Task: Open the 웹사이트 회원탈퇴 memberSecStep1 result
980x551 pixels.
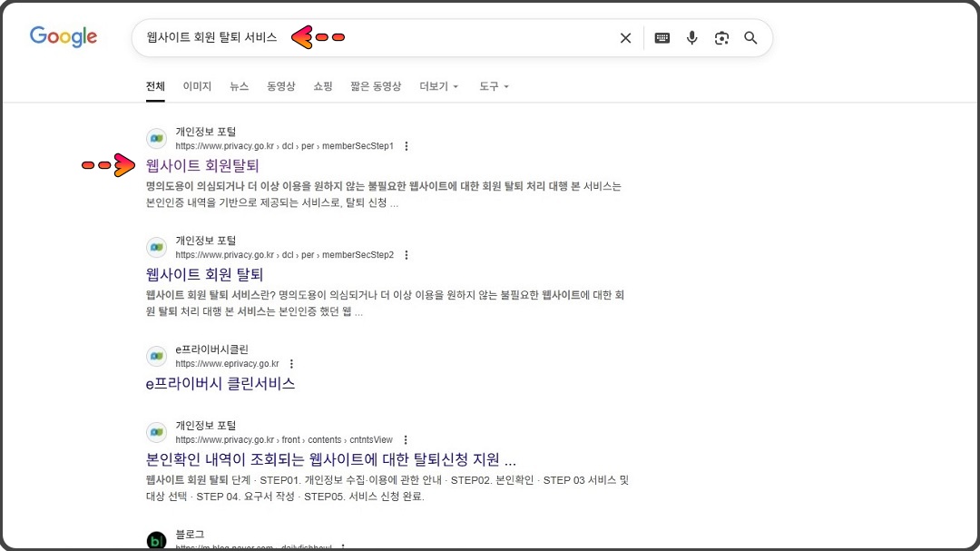Action: 201,166
